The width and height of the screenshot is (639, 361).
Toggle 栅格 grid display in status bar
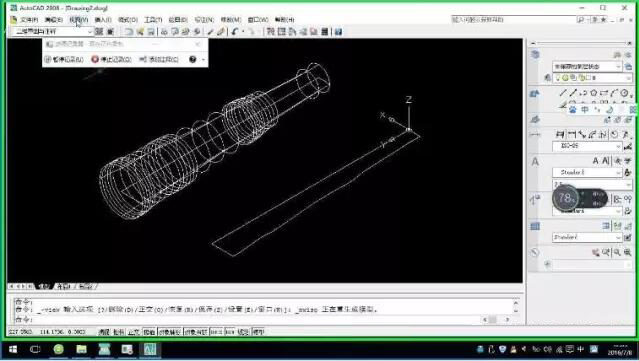point(119,332)
